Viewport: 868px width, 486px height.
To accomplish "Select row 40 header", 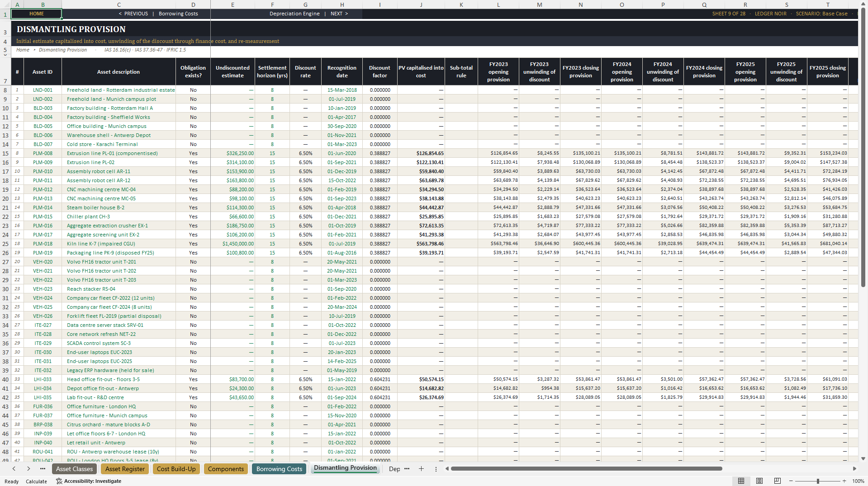I will (5, 379).
